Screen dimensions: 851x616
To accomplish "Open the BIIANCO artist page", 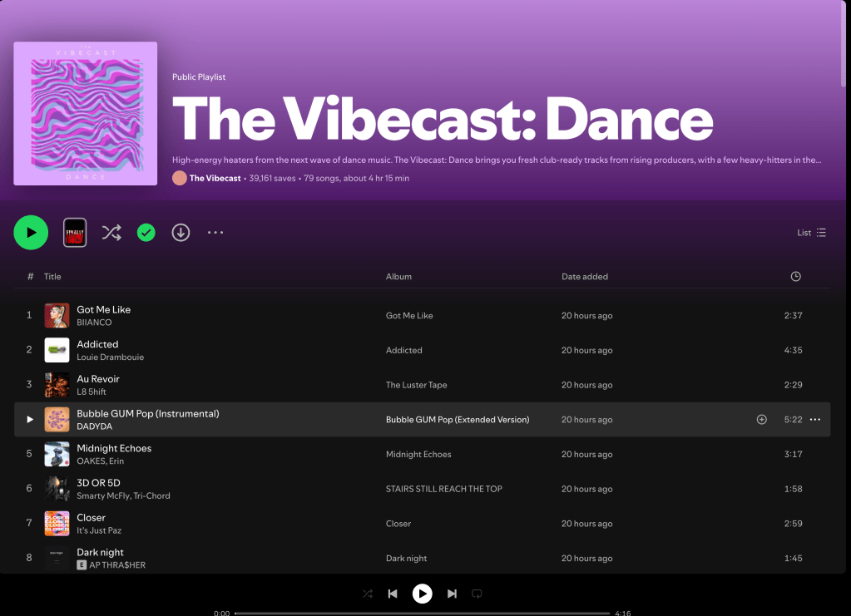I will point(95,322).
